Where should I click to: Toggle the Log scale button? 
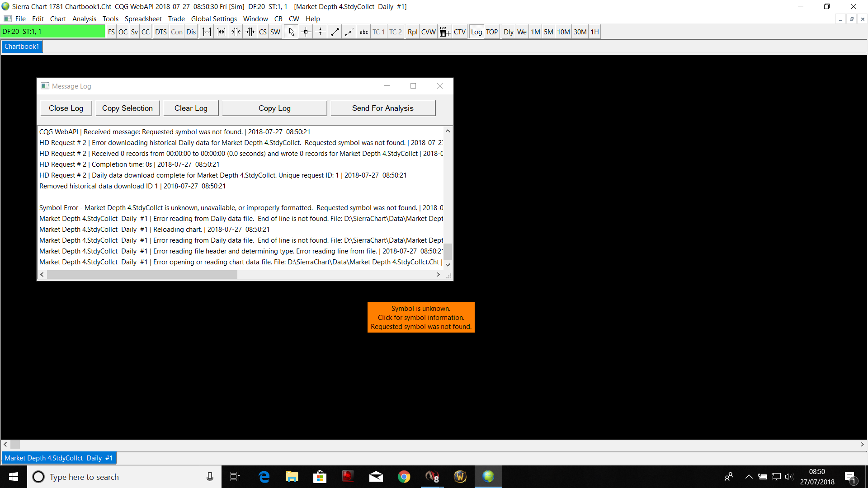(476, 32)
